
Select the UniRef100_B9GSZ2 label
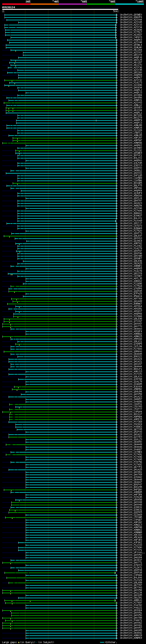coord(131,357)
